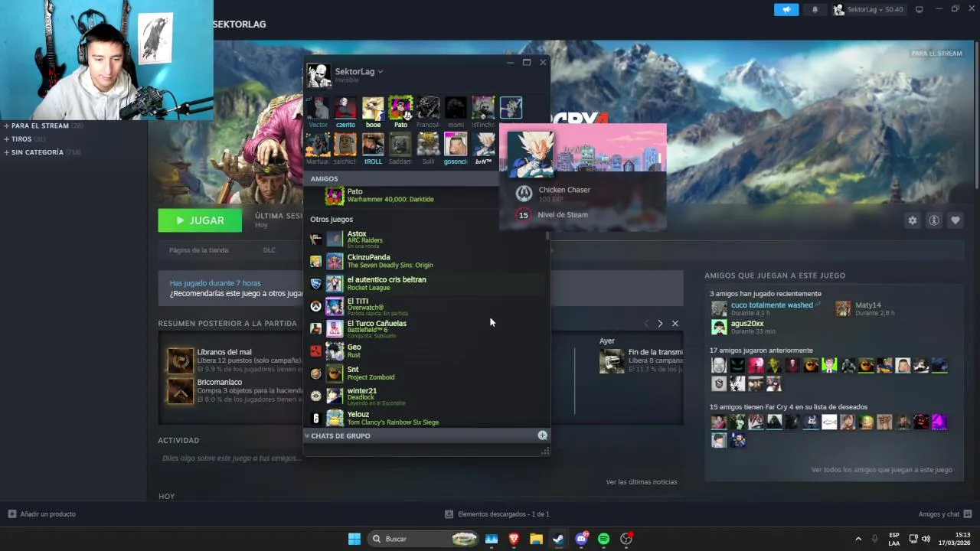
Task: Open the Brave browser from the taskbar
Action: point(514,539)
